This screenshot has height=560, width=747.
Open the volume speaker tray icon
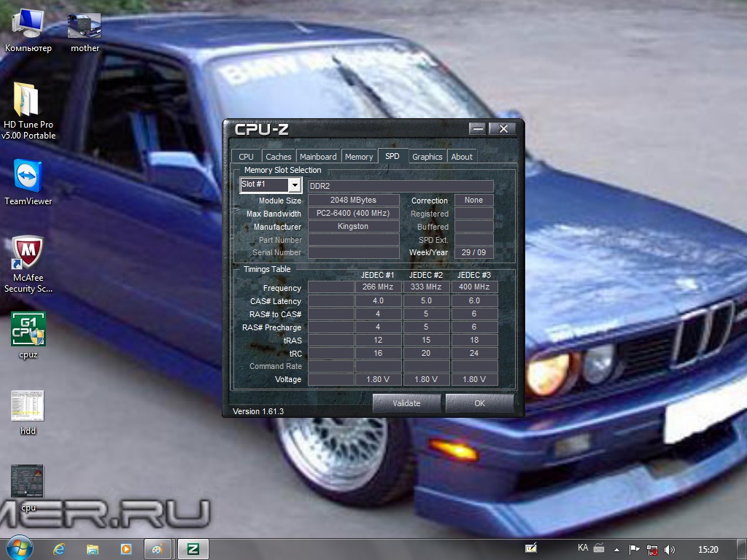(x=670, y=550)
